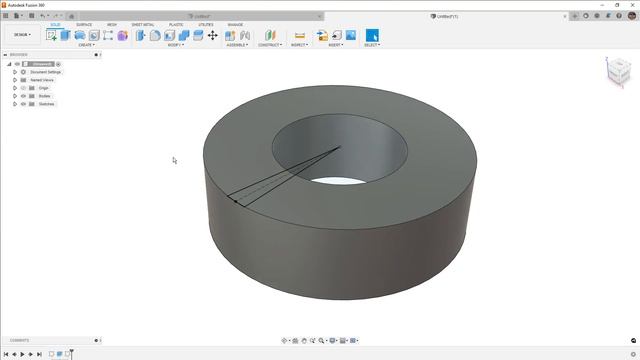Viewport: 640px width, 360px height.
Task: Select the Offset Face tool in Modify
Action: (198, 36)
